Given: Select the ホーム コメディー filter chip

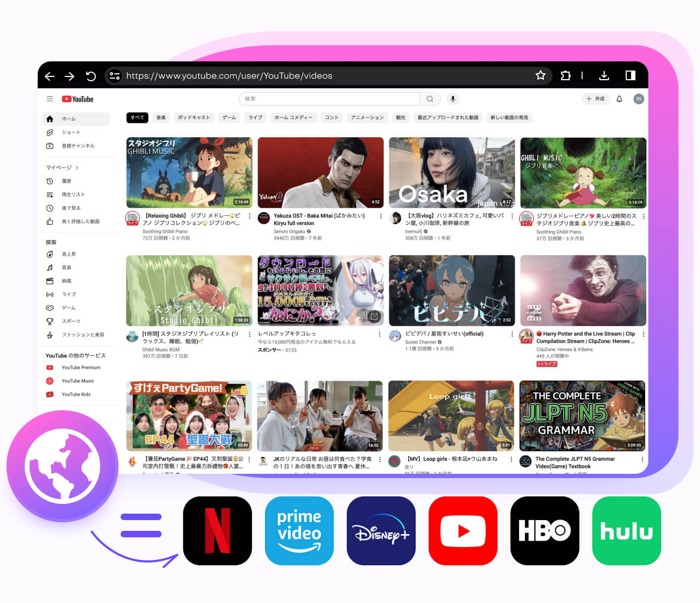Looking at the screenshot, I should point(293,117).
